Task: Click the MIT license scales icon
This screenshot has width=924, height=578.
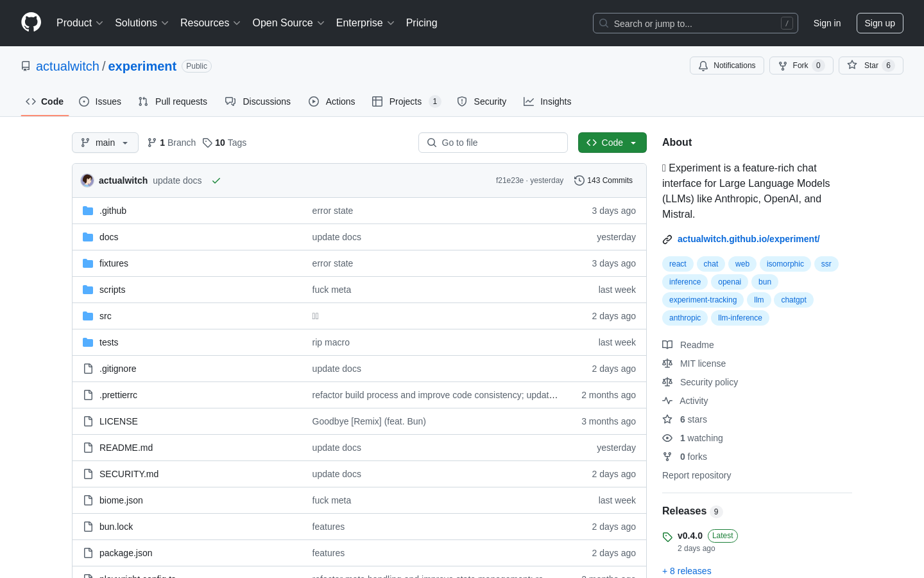Action: click(x=667, y=363)
